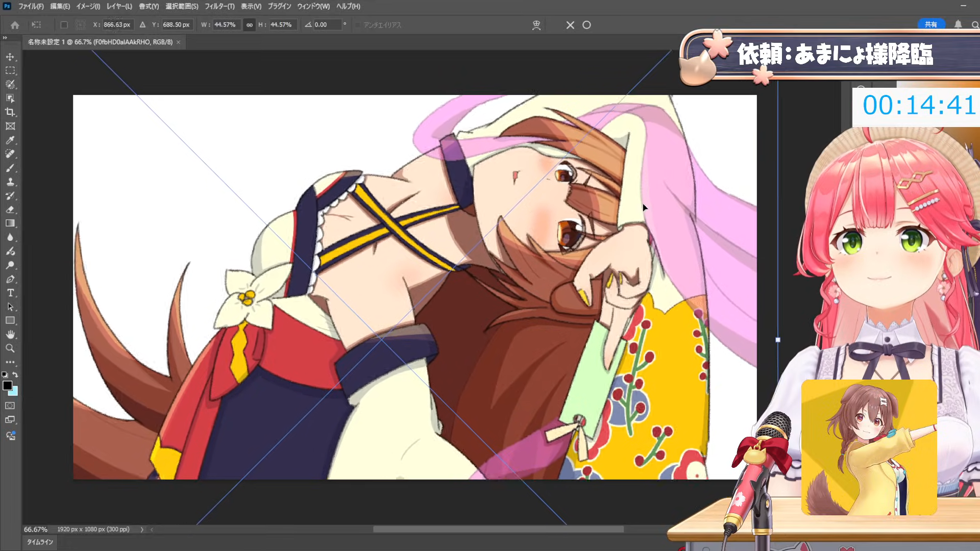Click the background light-blue color swatch
Screen dimensions: 980x551
click(14, 392)
